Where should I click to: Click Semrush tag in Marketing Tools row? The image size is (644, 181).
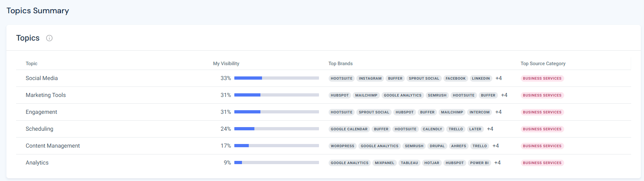coord(437,95)
